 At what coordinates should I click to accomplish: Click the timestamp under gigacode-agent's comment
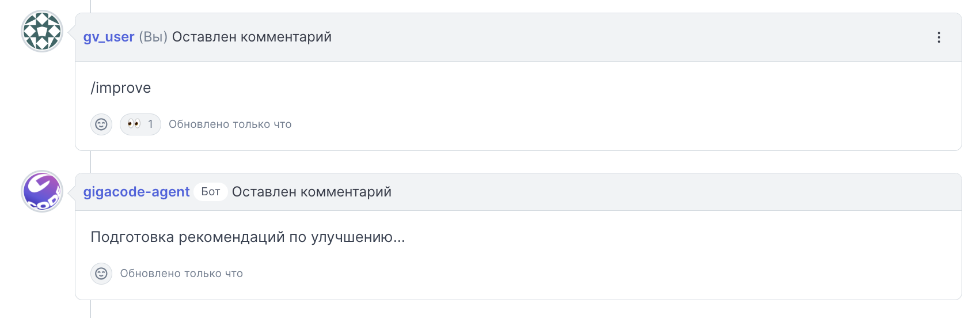coord(181,274)
